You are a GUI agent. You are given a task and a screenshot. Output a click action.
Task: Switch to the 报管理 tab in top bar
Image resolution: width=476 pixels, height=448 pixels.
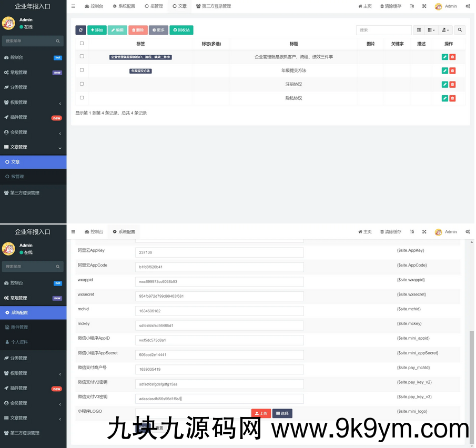[x=154, y=6]
